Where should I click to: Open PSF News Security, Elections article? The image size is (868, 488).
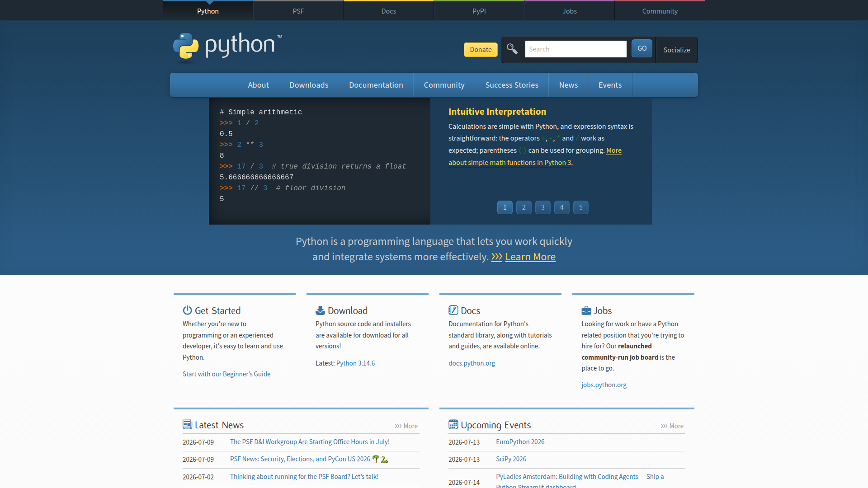(309, 459)
